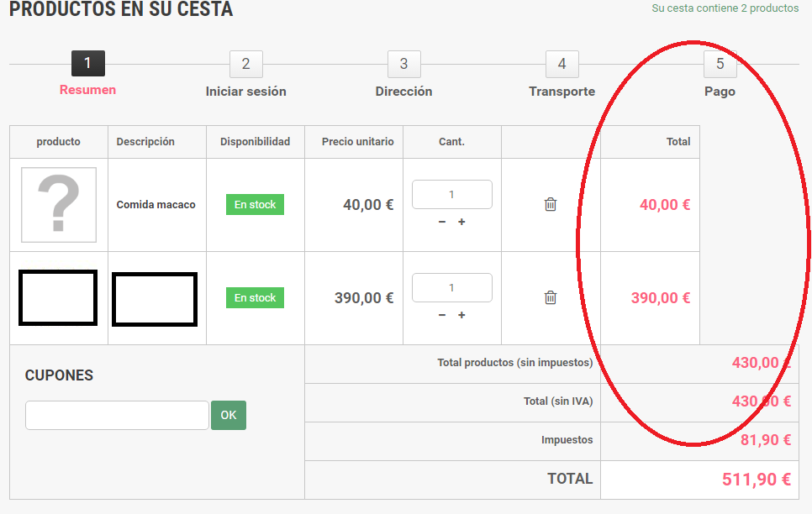The image size is (812, 514).
Task: Delete Comida macaco from the cart
Action: coord(551,204)
